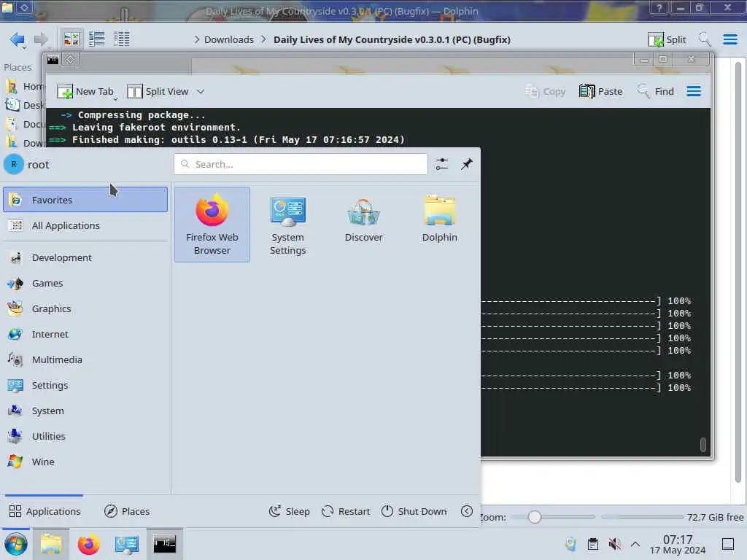The height and width of the screenshot is (560, 747).
Task: Open the Graphics category
Action: point(85,308)
